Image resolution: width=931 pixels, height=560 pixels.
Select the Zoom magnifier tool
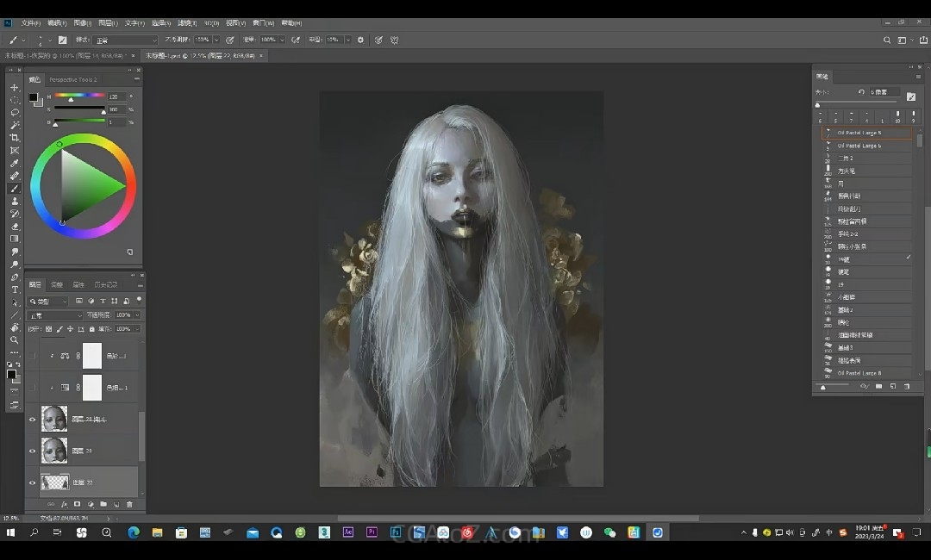(15, 340)
